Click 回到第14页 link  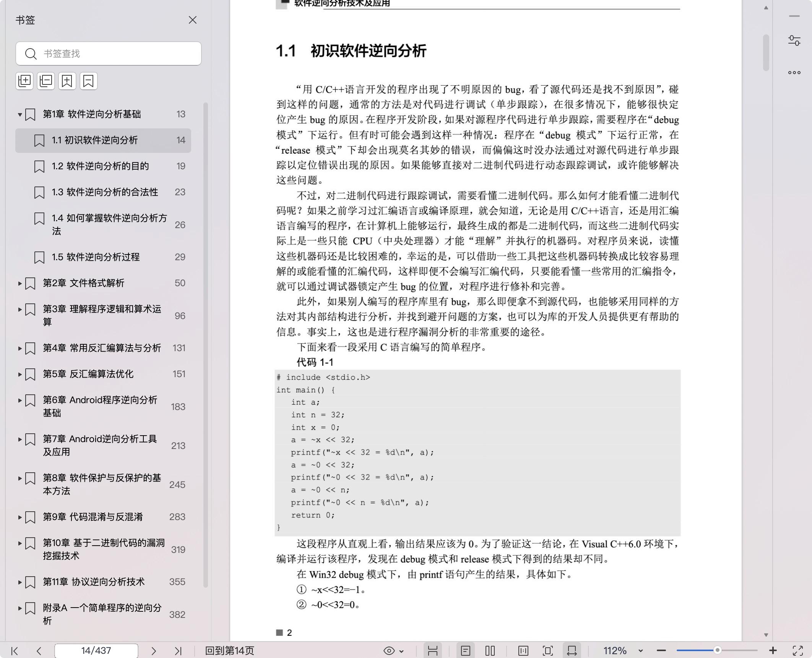(x=229, y=651)
